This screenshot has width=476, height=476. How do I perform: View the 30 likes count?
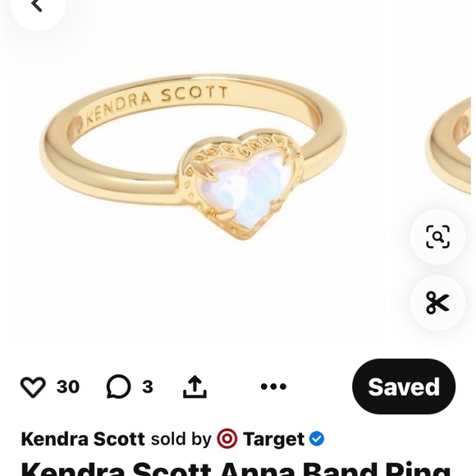(x=68, y=387)
